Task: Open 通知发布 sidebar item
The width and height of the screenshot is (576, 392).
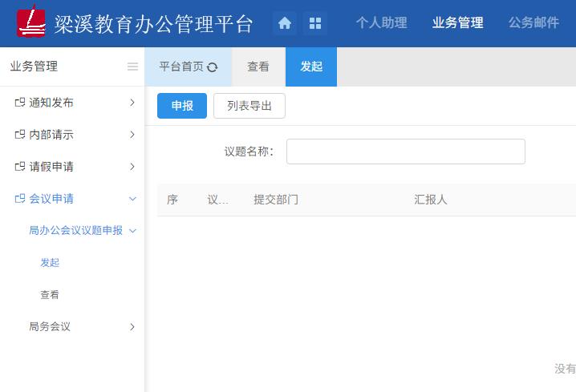Action: click(x=51, y=103)
